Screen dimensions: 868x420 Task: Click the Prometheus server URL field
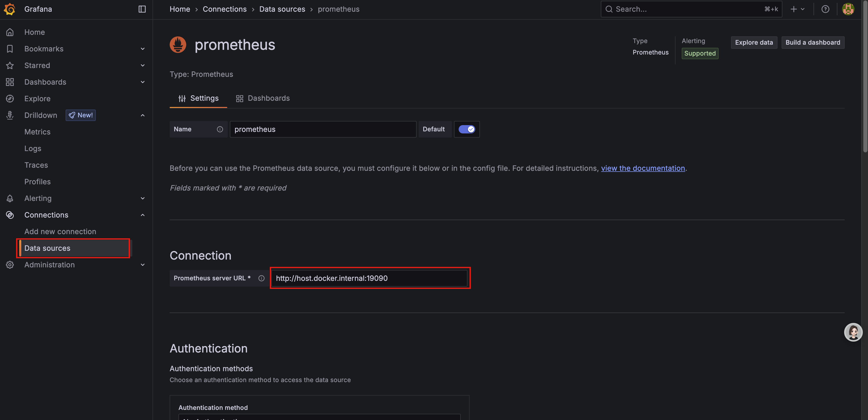pos(369,278)
